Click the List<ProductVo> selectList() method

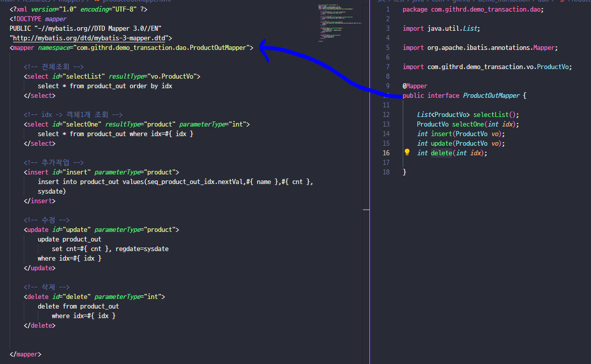[468, 114]
